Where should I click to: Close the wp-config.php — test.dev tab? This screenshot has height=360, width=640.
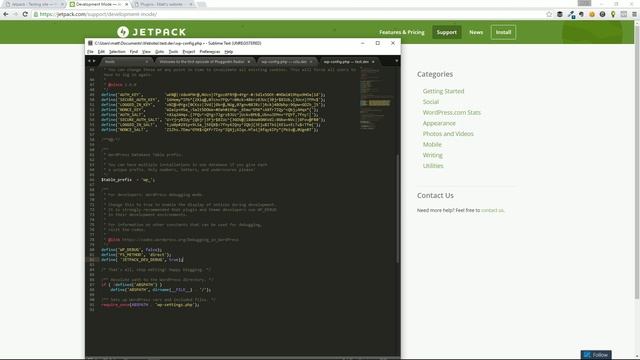[x=373, y=62]
